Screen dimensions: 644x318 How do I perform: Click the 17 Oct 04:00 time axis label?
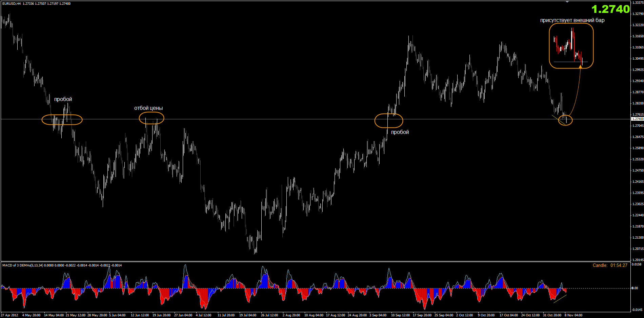tap(509, 315)
